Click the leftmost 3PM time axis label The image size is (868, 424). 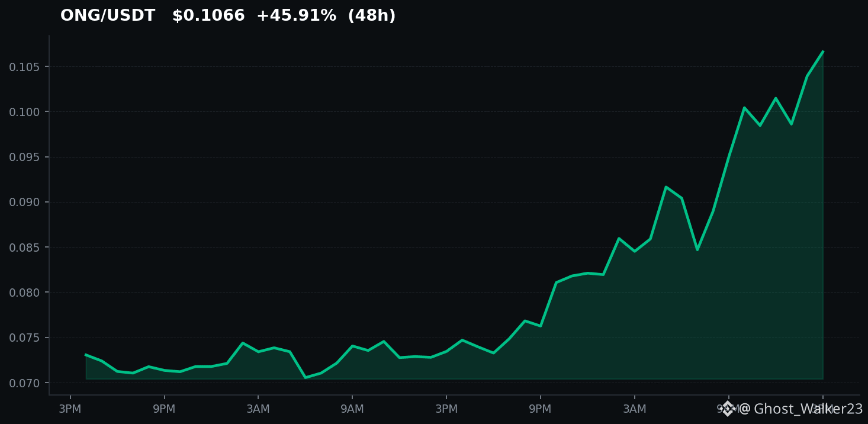click(x=70, y=409)
